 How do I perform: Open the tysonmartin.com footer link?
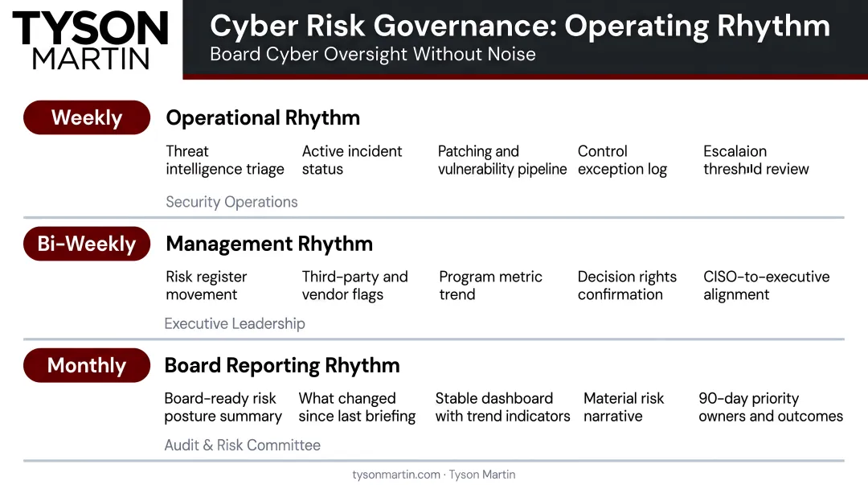tap(395, 475)
